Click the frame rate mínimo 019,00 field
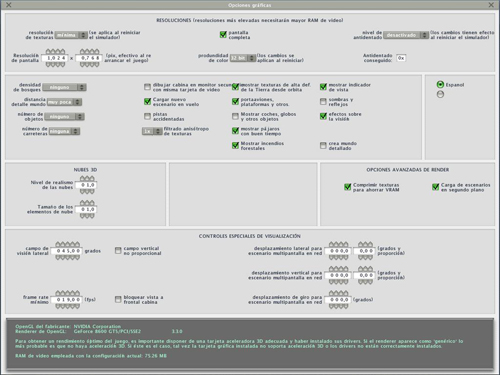Screen dimensions: 500x375 coord(67,300)
